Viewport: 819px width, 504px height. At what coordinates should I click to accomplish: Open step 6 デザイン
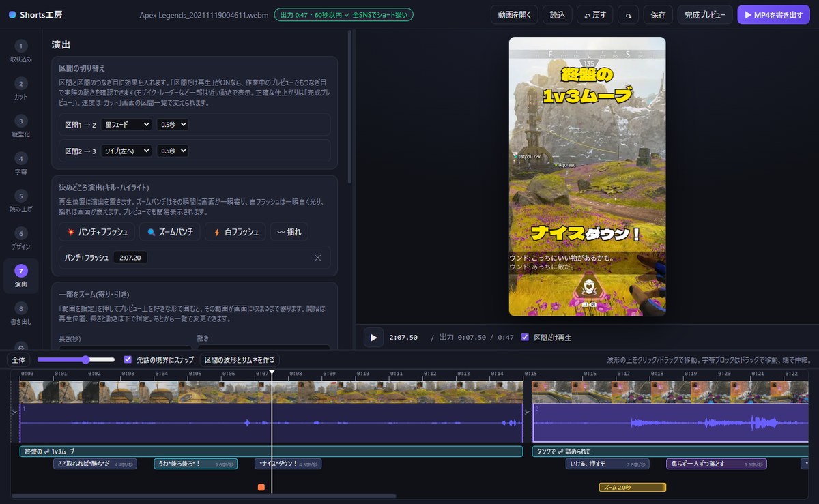click(20, 239)
